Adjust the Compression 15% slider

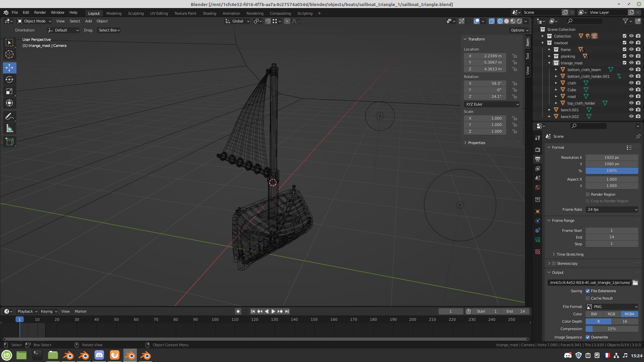tap(612, 329)
